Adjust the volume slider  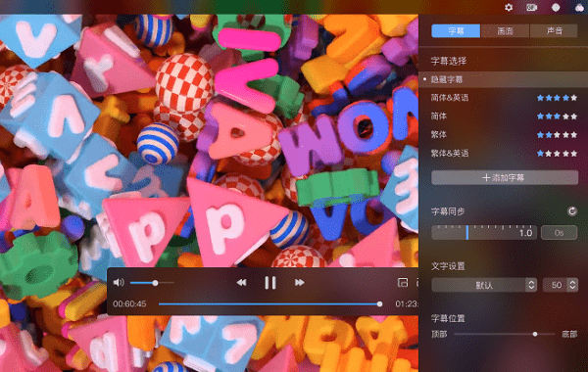[152, 283]
